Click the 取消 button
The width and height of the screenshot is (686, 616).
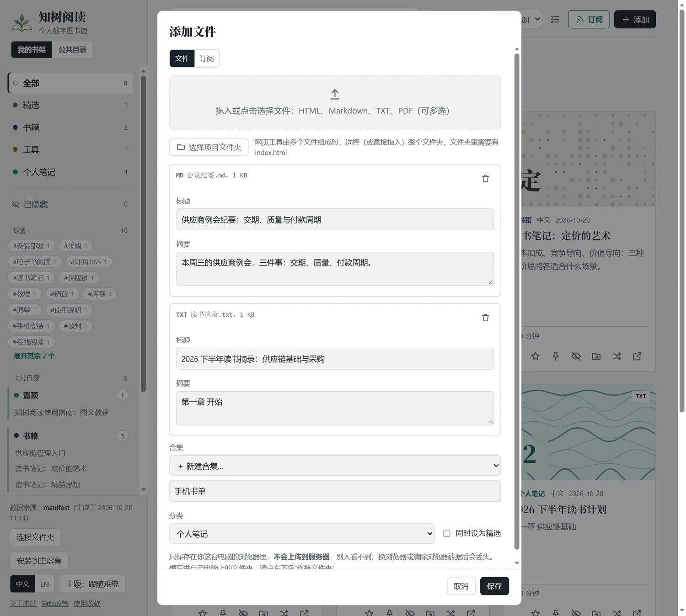point(461,586)
